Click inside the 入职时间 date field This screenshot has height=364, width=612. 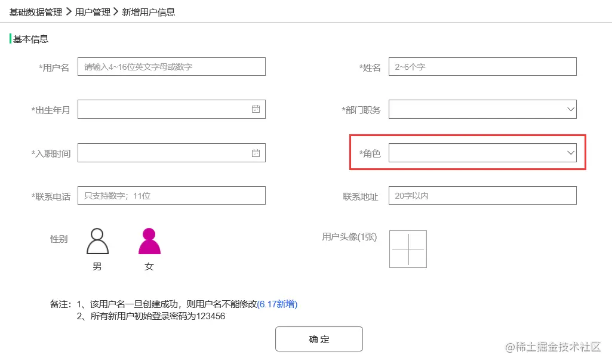click(171, 153)
